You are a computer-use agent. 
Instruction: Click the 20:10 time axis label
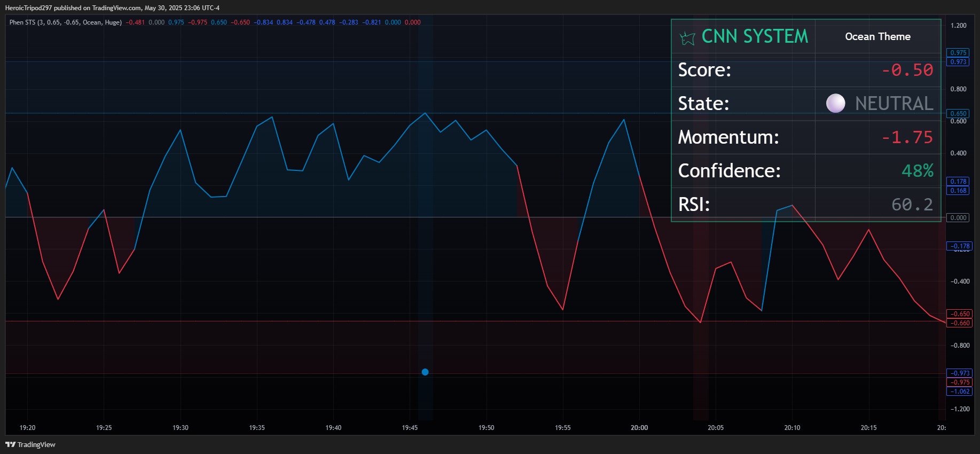pyautogui.click(x=792, y=428)
